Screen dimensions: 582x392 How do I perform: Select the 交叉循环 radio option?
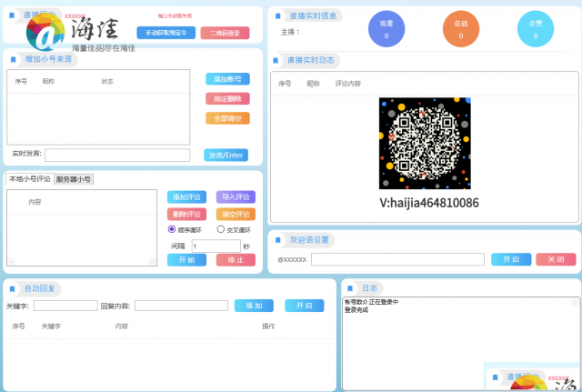[220, 230]
